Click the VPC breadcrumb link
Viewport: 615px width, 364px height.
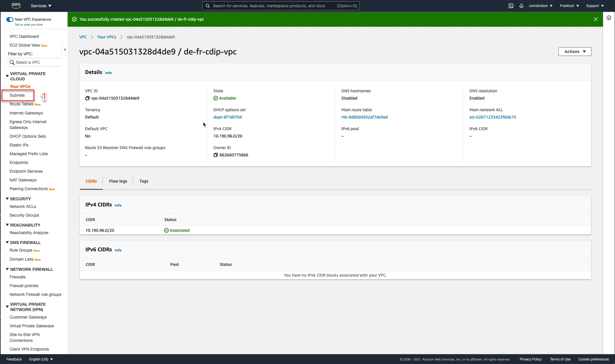point(83,37)
